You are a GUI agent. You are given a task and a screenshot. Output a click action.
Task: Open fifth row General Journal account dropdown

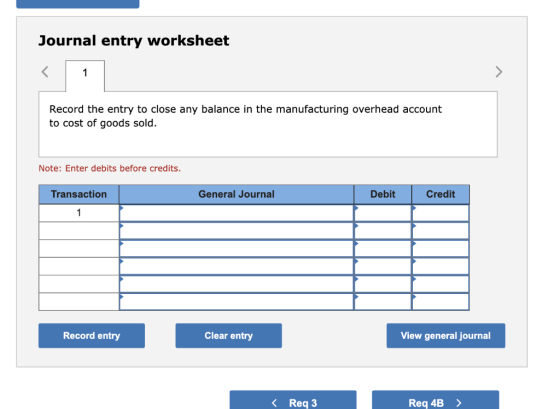236,284
